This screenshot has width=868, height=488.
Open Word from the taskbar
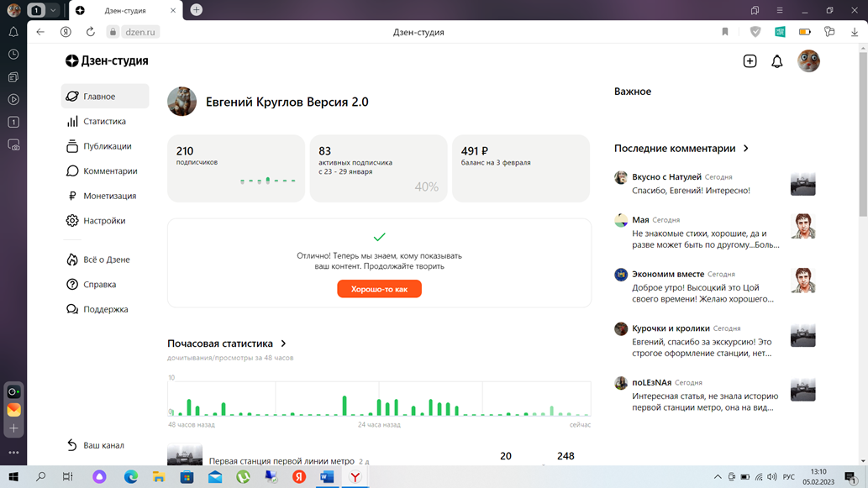pos(327,476)
